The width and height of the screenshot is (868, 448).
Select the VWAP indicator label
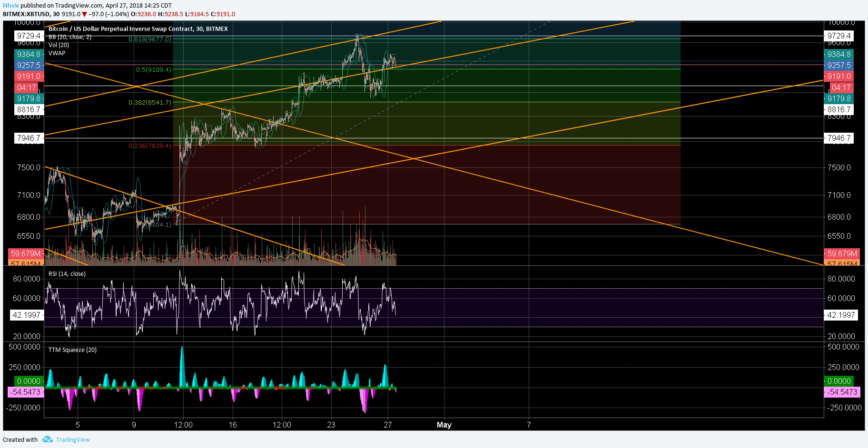coord(57,53)
